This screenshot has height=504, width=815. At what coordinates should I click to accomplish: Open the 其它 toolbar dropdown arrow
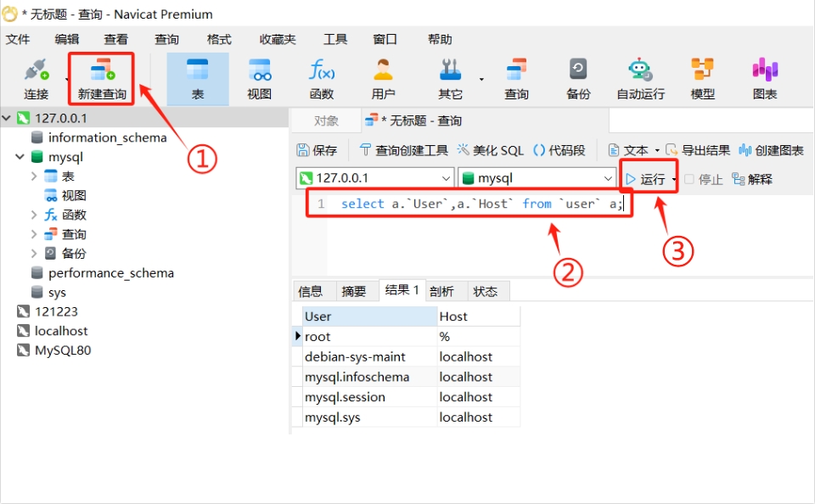tap(481, 79)
